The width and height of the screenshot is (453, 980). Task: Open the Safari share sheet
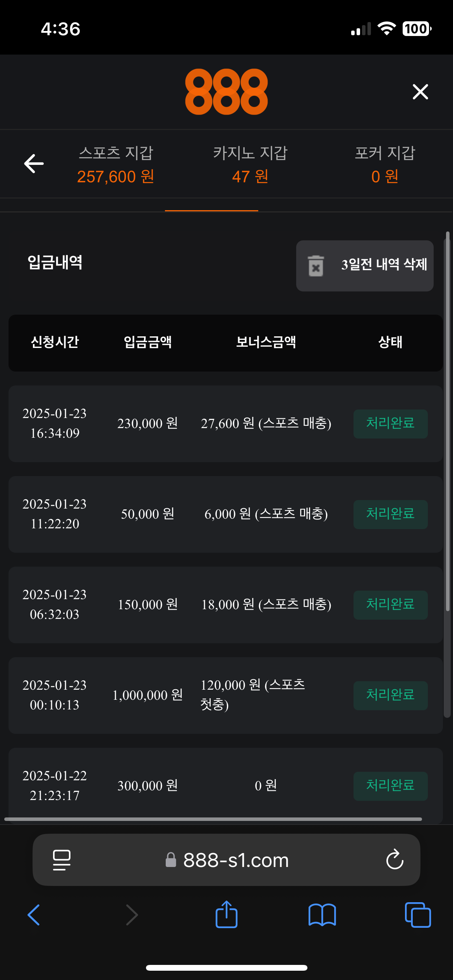coord(226,914)
